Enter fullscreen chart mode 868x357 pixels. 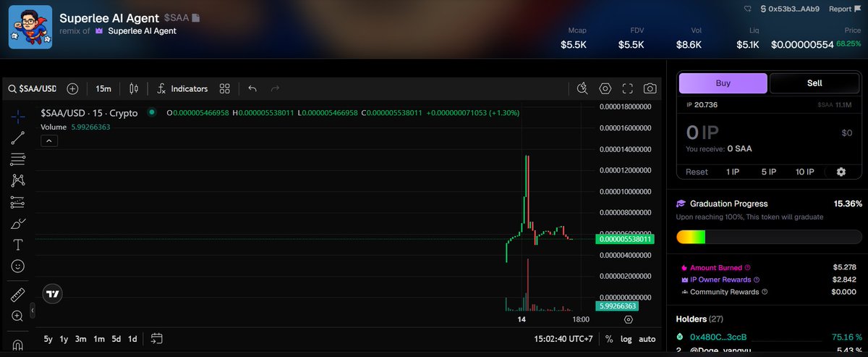[628, 88]
